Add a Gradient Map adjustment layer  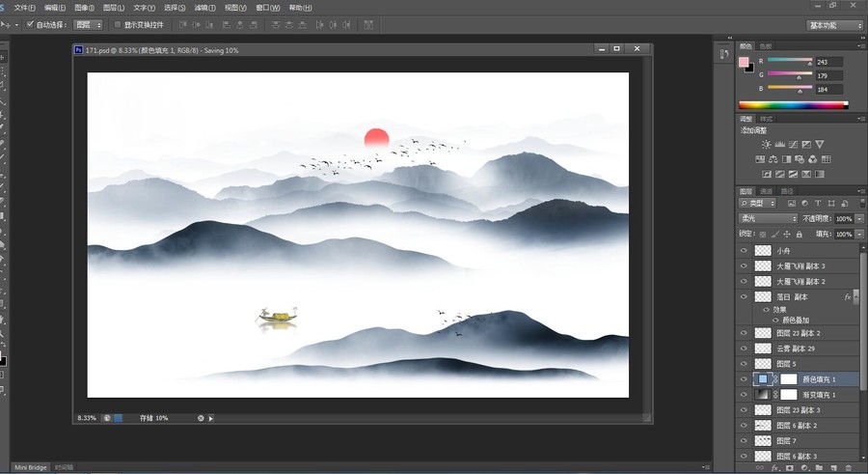[x=819, y=174]
